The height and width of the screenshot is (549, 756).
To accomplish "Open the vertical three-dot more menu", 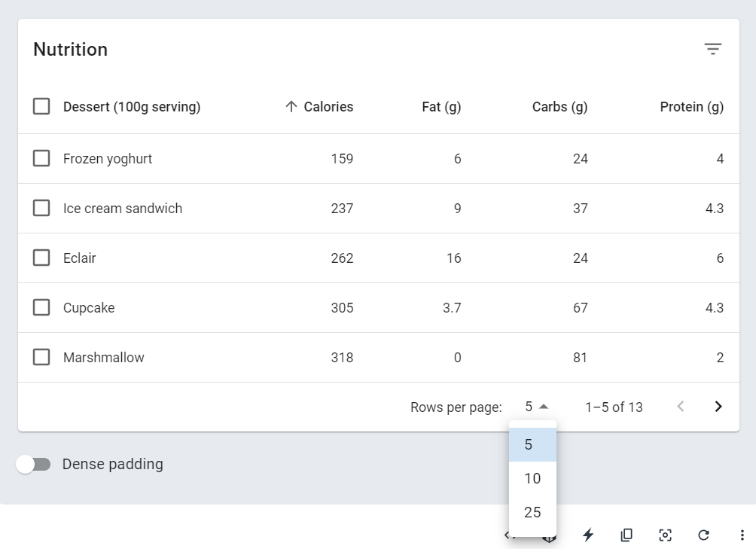I will 742,535.
